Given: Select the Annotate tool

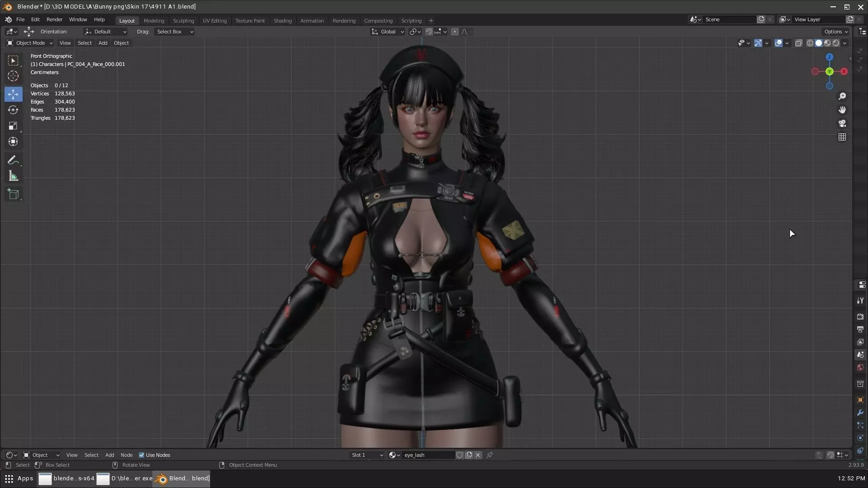Looking at the screenshot, I should pos(13,160).
